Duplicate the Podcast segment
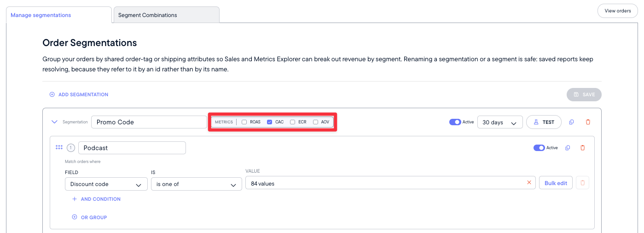This screenshot has width=644, height=233. click(x=568, y=148)
